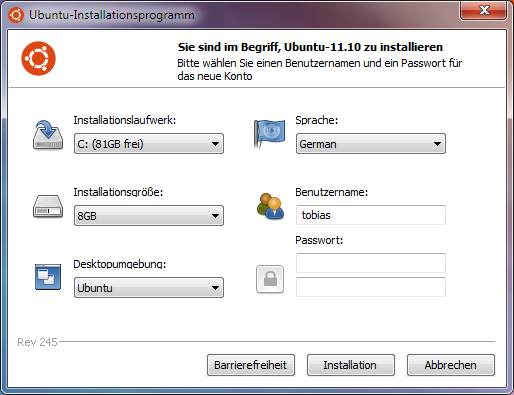
Task: Open the Desktopumgebung Ubuntu dropdown
Action: tap(149, 288)
